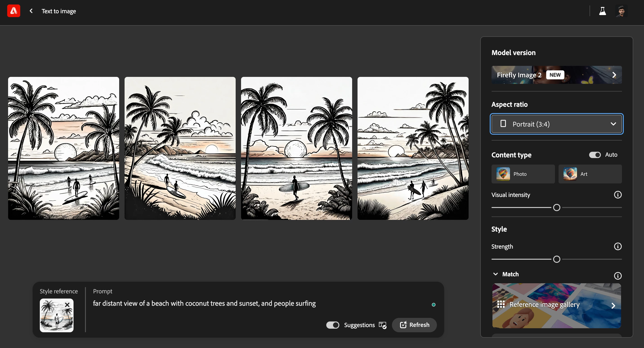
Task: Go back using the left arrow
Action: point(31,11)
